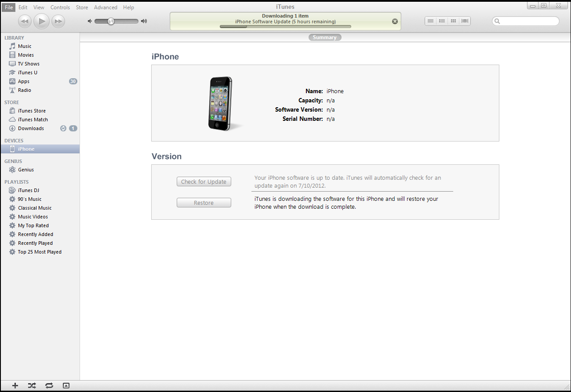Click the search magnifier icon
571x392 pixels.
[x=497, y=21]
